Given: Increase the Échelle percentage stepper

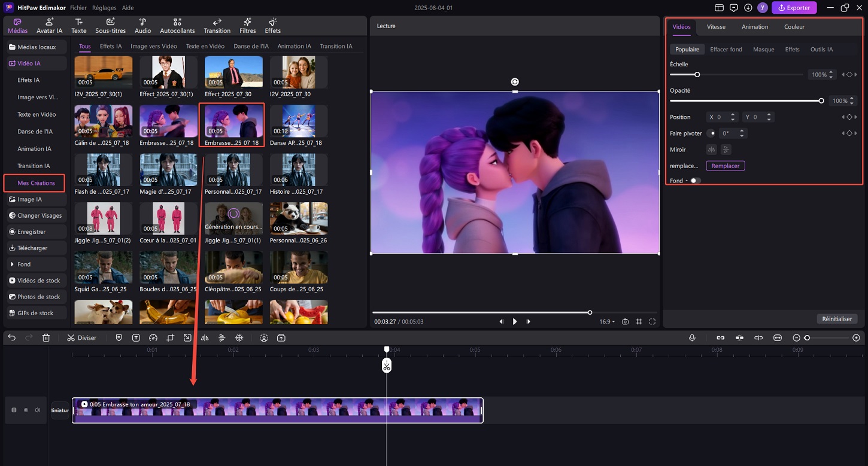Looking at the screenshot, I should 831,73.
